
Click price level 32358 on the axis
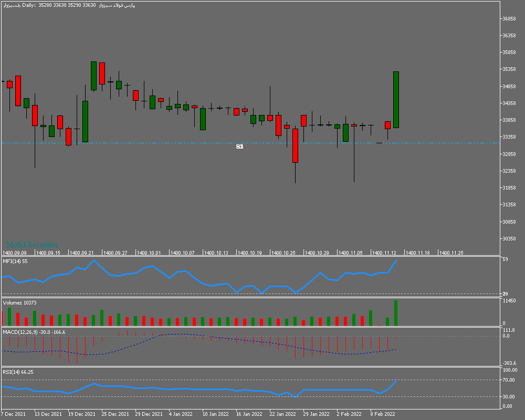[509, 171]
